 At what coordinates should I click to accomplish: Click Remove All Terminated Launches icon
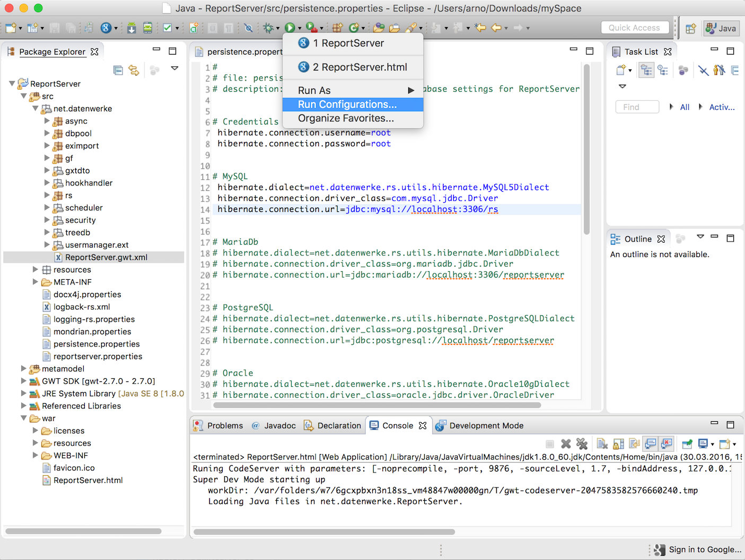tap(582, 444)
